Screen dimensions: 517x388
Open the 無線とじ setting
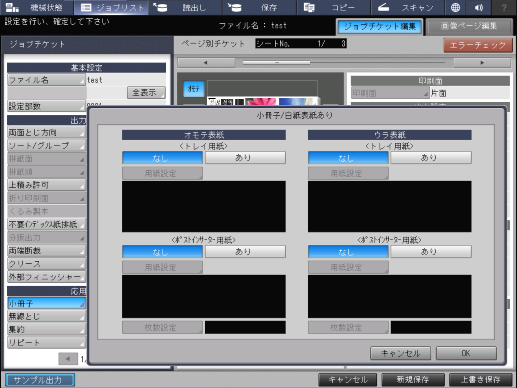tap(46, 316)
